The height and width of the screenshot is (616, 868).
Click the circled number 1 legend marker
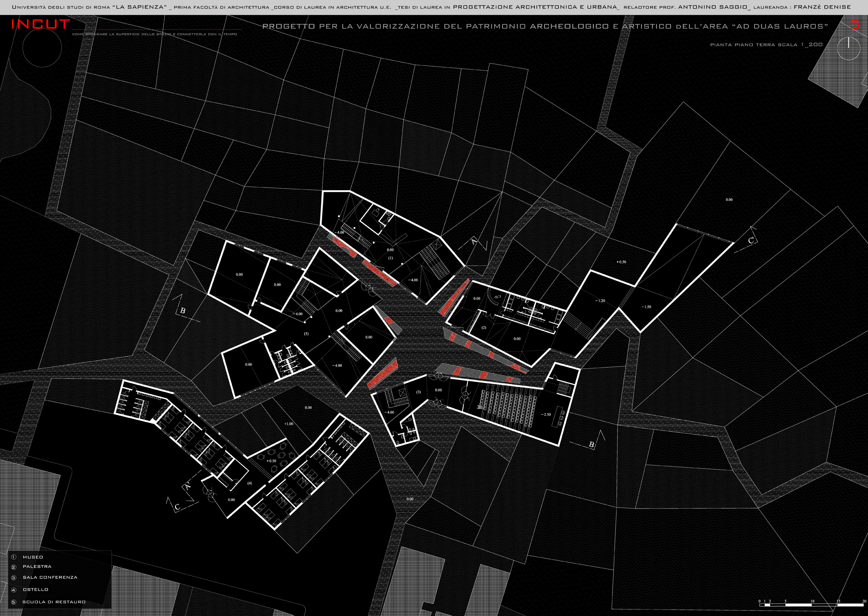tap(14, 557)
